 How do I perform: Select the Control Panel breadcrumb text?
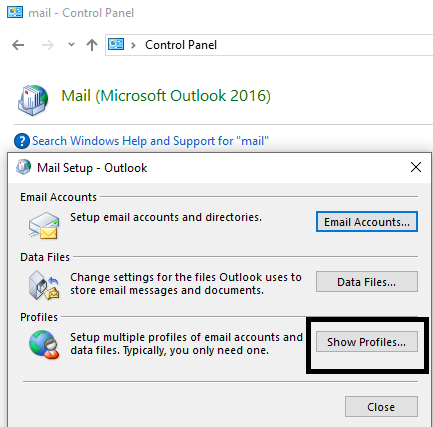pyautogui.click(x=181, y=45)
